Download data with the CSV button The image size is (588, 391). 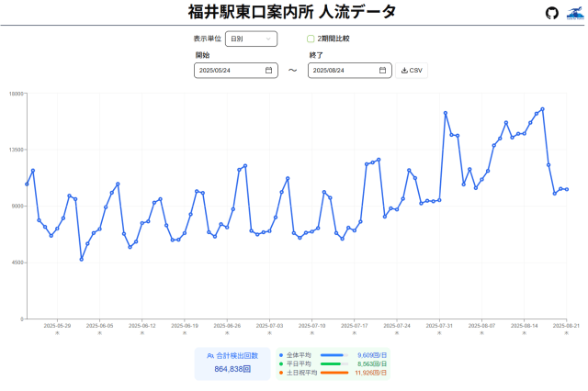coord(412,71)
